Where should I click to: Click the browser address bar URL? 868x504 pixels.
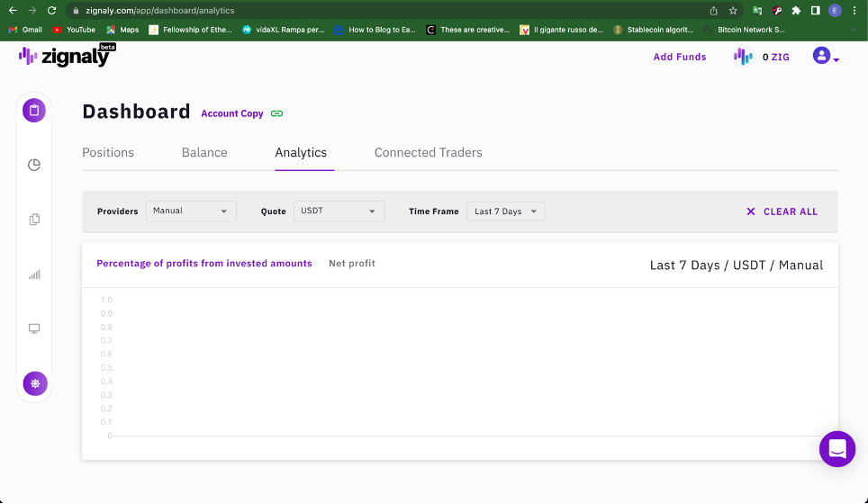point(160,11)
